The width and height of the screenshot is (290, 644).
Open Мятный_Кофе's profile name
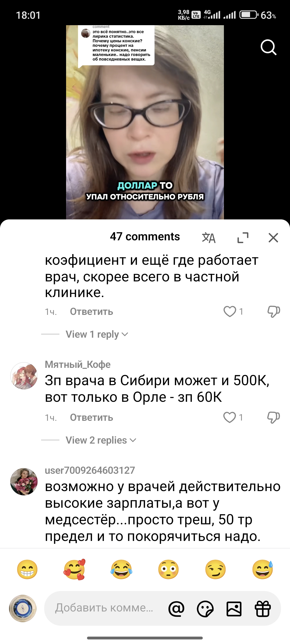click(77, 365)
